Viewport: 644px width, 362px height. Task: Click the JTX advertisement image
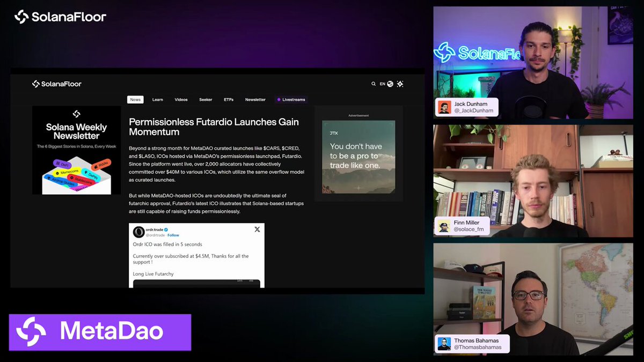point(358,157)
